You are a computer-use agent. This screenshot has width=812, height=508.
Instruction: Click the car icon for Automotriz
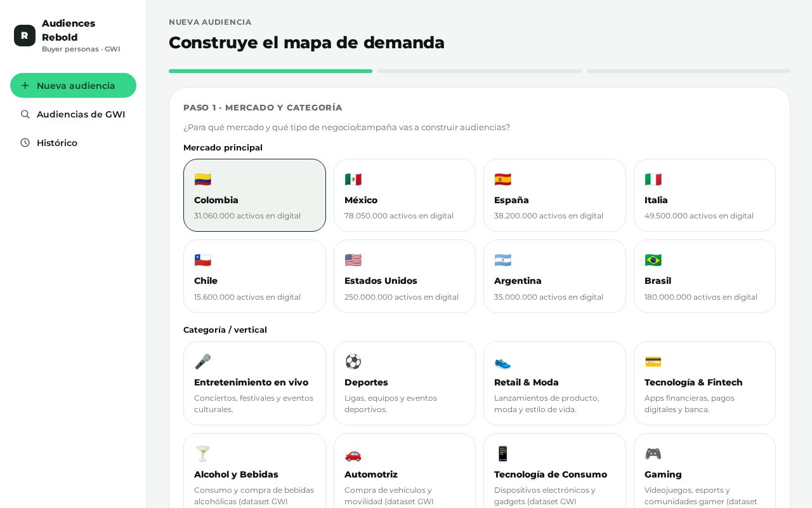[353, 454]
